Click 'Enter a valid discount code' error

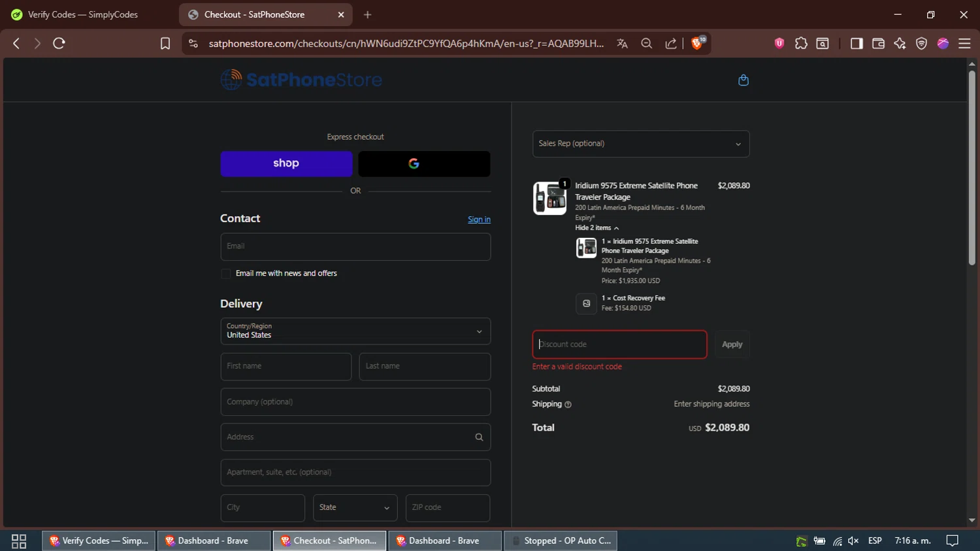coord(577,367)
